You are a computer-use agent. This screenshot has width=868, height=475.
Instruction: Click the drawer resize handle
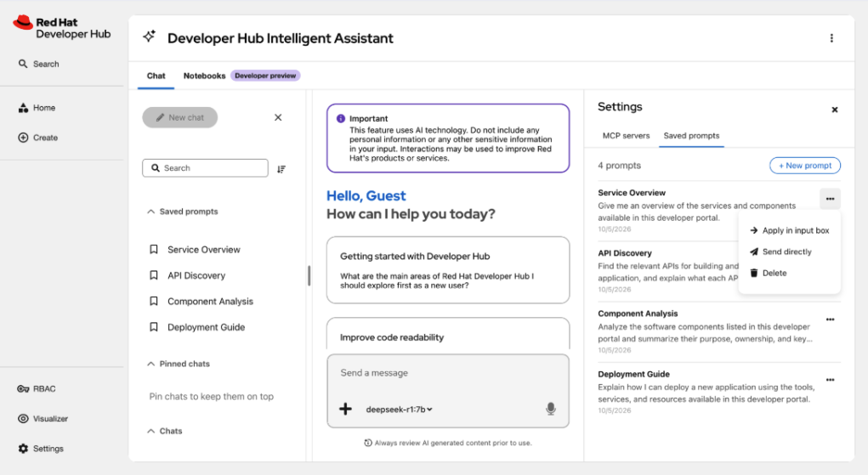pyautogui.click(x=309, y=275)
